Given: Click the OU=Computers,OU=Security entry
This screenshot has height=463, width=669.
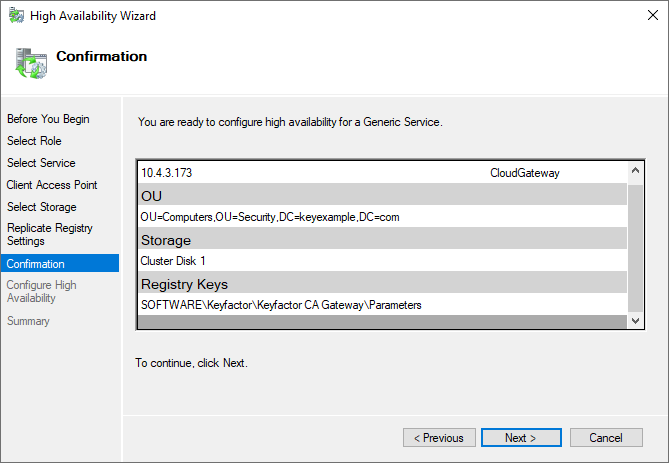Looking at the screenshot, I should tap(270, 217).
